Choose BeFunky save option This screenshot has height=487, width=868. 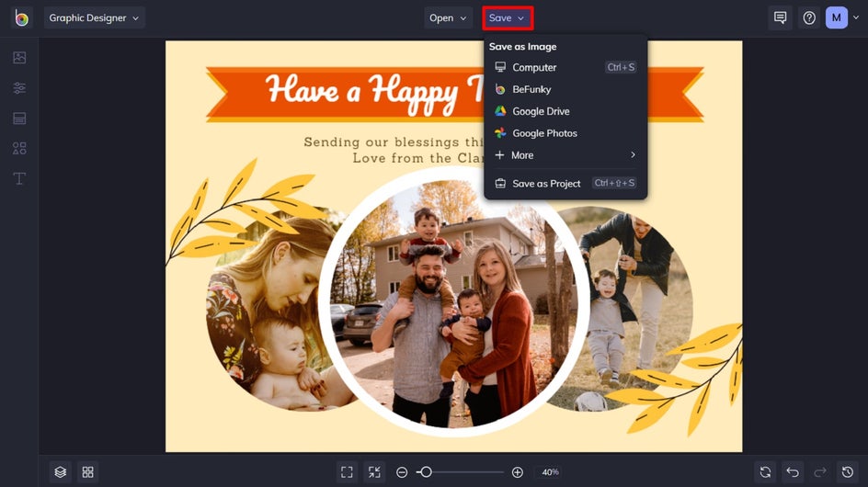(x=565, y=89)
